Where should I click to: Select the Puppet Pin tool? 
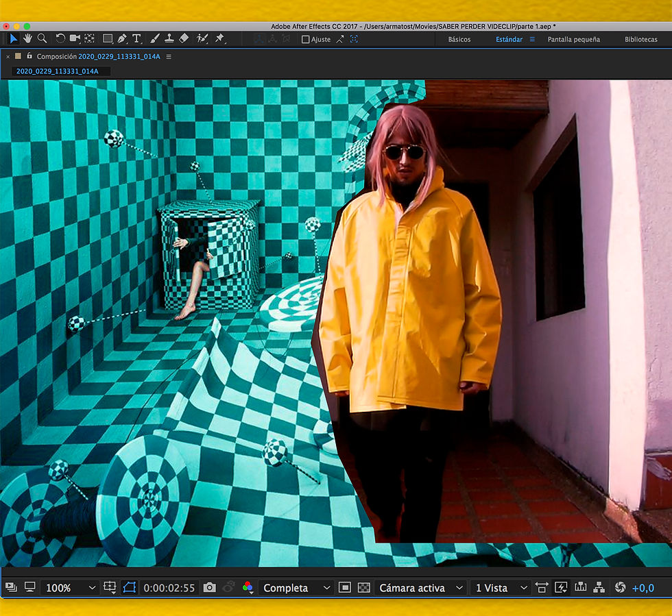pyautogui.click(x=220, y=39)
